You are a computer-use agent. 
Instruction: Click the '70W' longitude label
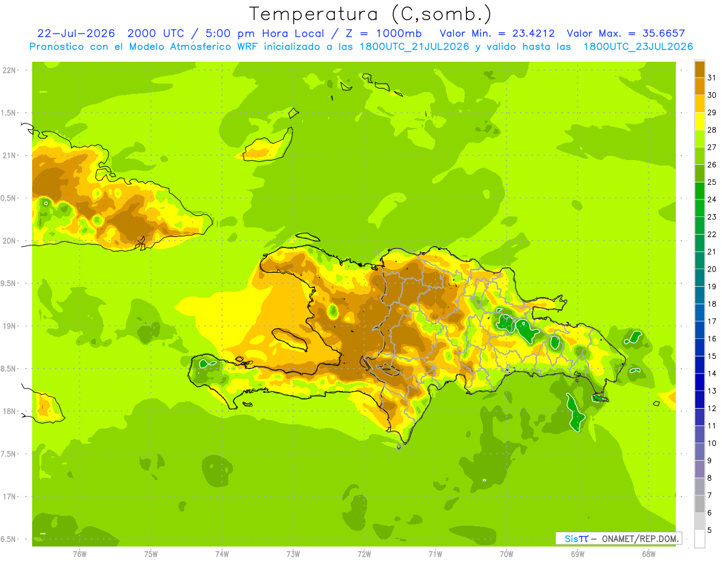click(507, 554)
